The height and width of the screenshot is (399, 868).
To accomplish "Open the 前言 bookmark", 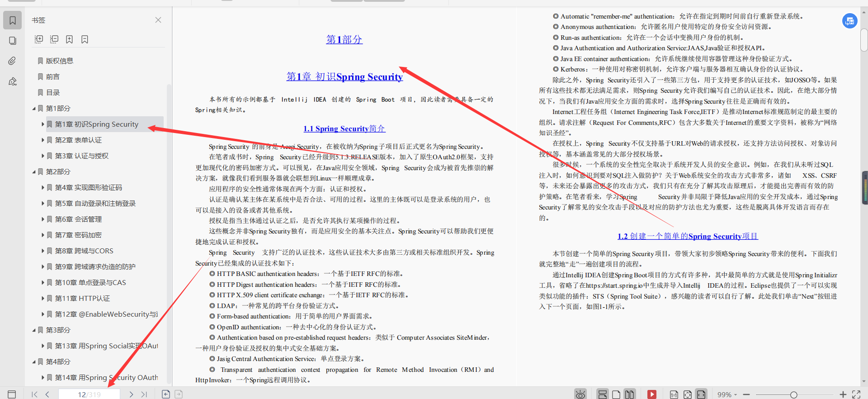I will tap(52, 77).
